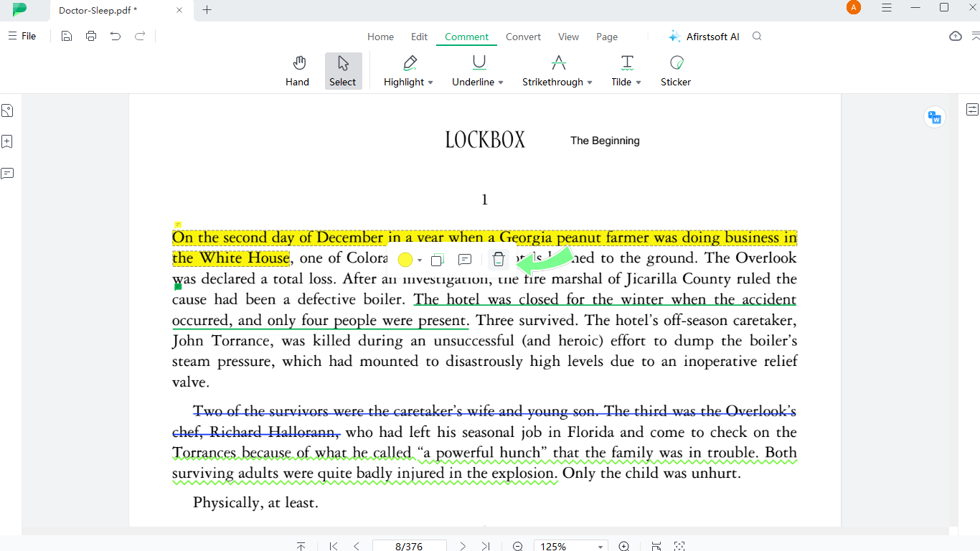
Task: Switch to the Convert tab
Action: coord(523,37)
